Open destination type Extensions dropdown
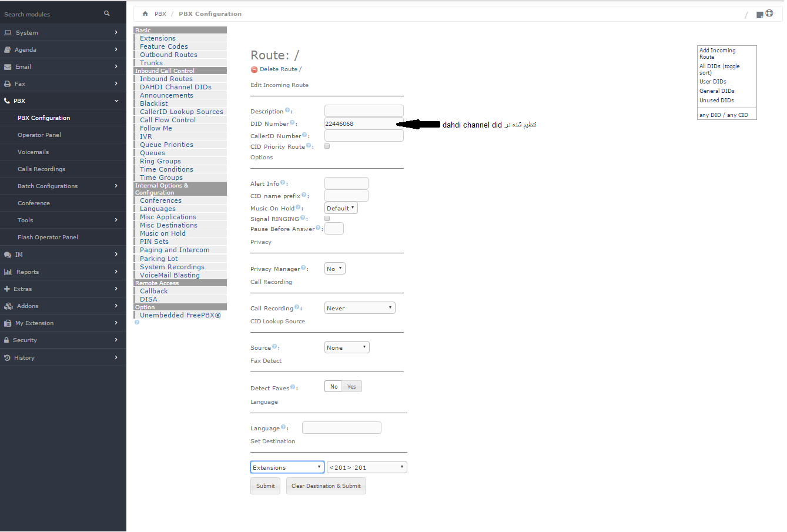Image resolution: width=787 pixels, height=532 pixels. coord(287,467)
